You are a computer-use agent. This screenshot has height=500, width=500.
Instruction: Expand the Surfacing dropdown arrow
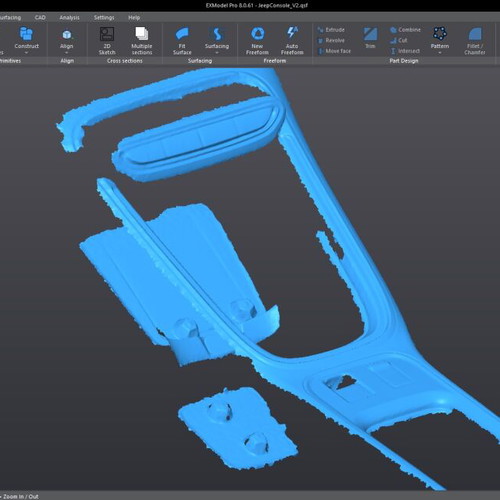tap(217, 53)
